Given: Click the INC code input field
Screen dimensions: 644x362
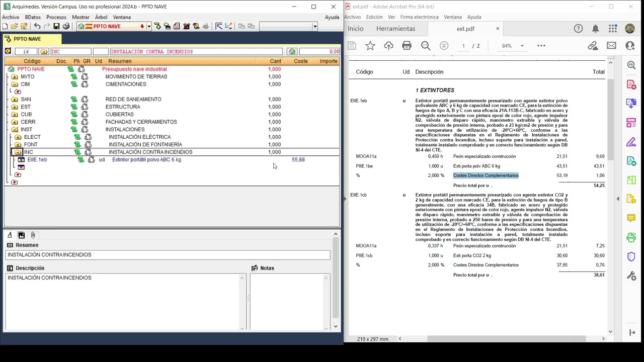Looking at the screenshot, I should pyautogui.click(x=70, y=51).
